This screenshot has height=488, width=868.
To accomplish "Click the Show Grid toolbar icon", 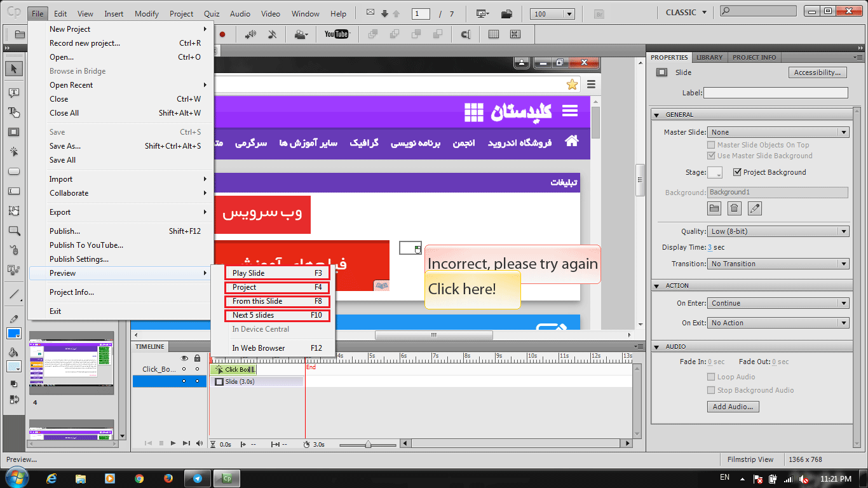I will click(494, 34).
